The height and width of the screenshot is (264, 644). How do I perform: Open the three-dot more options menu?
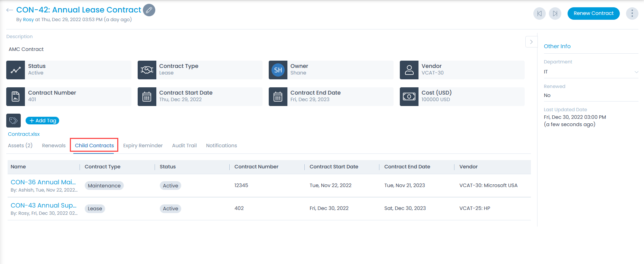632,14
